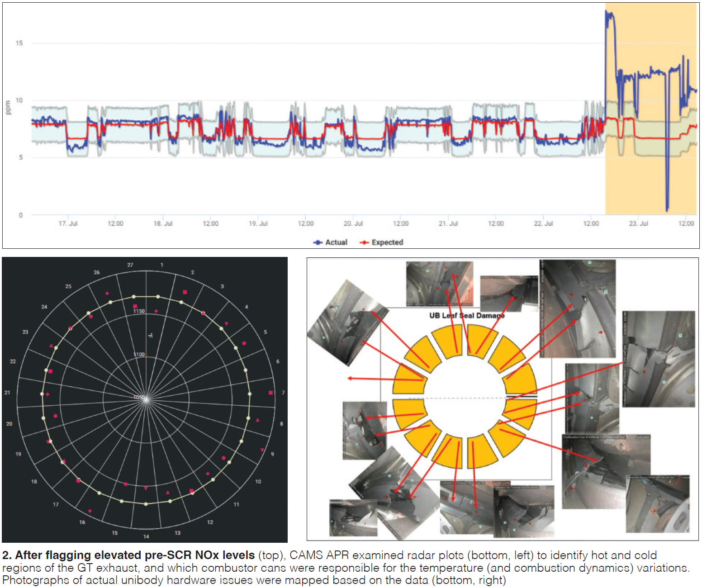This screenshot has width=702, height=588.
Task: Select pink square marker near radar position 2
Action: [185, 292]
